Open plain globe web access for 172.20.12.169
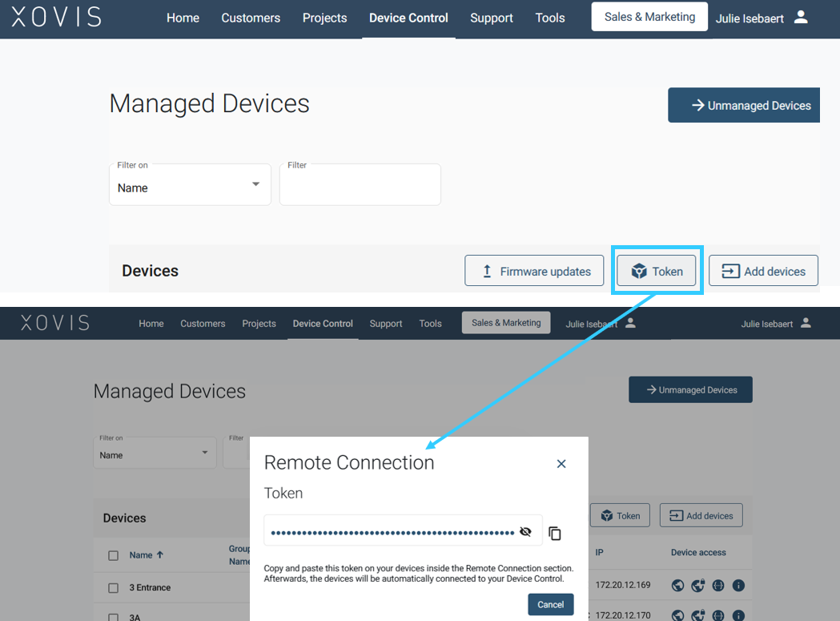The height and width of the screenshot is (621, 840). pyautogui.click(x=677, y=585)
